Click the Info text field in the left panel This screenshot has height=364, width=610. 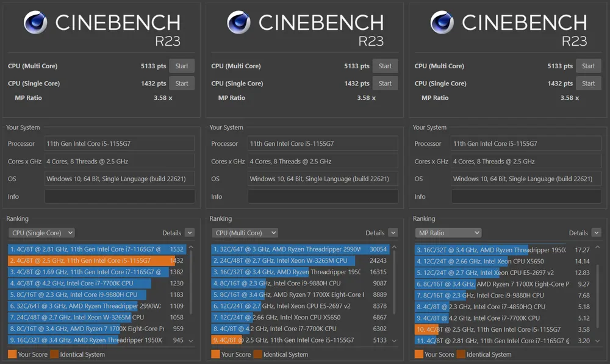[x=120, y=196]
